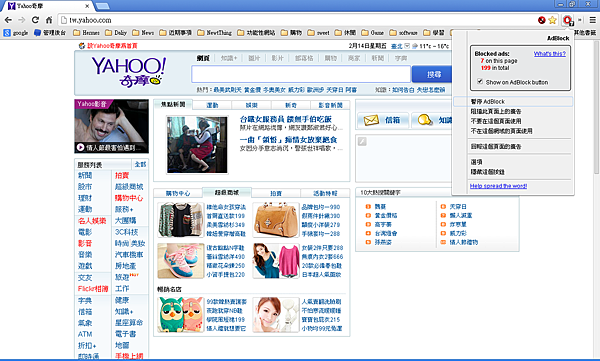The image size is (600, 361).
Task: Bookmark this page with the star icon
Action: coord(552,20)
